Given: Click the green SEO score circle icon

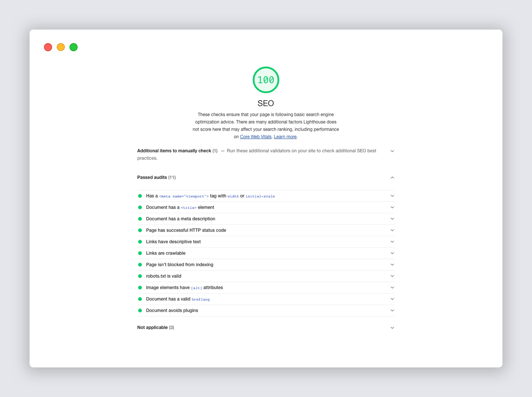Looking at the screenshot, I should [x=266, y=80].
